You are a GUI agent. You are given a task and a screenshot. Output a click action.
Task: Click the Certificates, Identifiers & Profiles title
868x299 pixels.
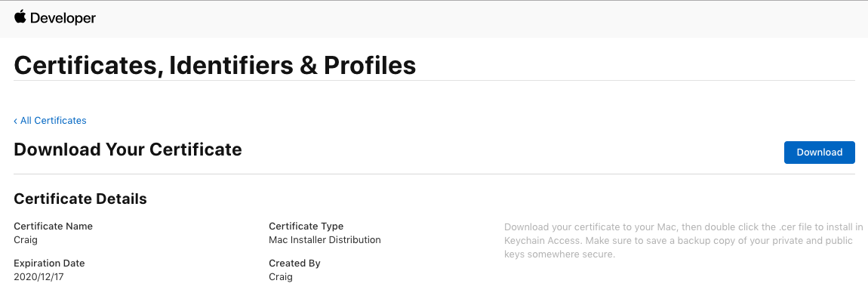pyautogui.click(x=215, y=66)
